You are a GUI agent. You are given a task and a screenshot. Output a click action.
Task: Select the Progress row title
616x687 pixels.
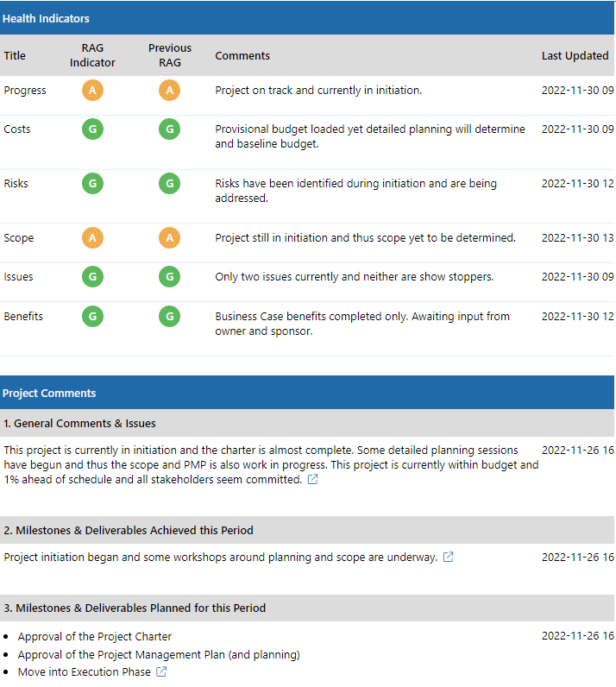[x=25, y=91]
